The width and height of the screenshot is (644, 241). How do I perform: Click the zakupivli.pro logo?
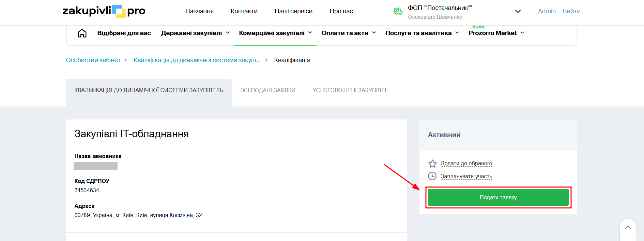tap(104, 11)
